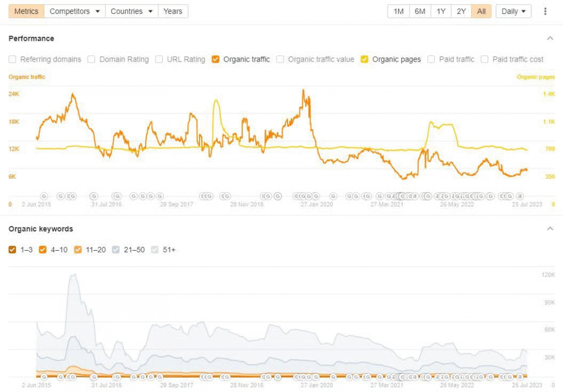
Task: Toggle the 4–10 keyword position checkbox
Action: 43,250
